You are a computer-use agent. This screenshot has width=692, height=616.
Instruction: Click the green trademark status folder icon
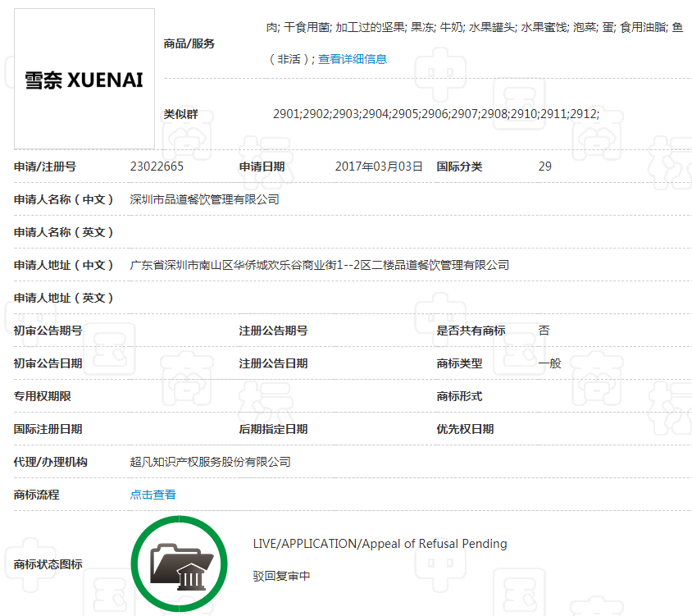[180, 564]
